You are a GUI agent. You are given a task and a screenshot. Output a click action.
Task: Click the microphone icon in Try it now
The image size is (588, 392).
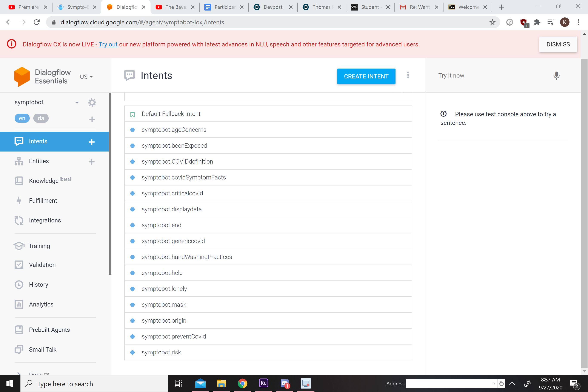pos(556,76)
